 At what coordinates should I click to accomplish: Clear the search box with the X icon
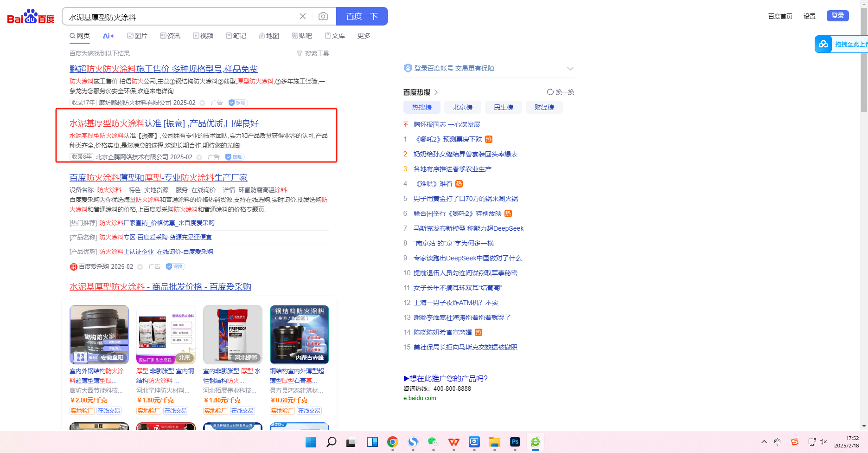click(303, 17)
